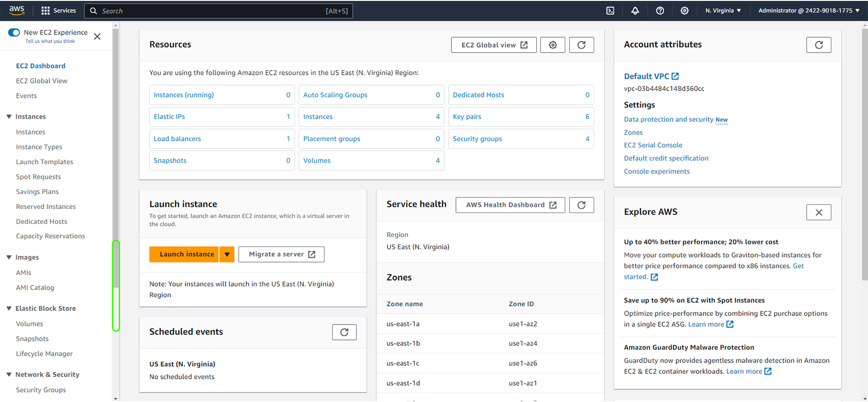Open the help question mark icon
Screen dimensions: 868x402
pyautogui.click(x=660, y=10)
